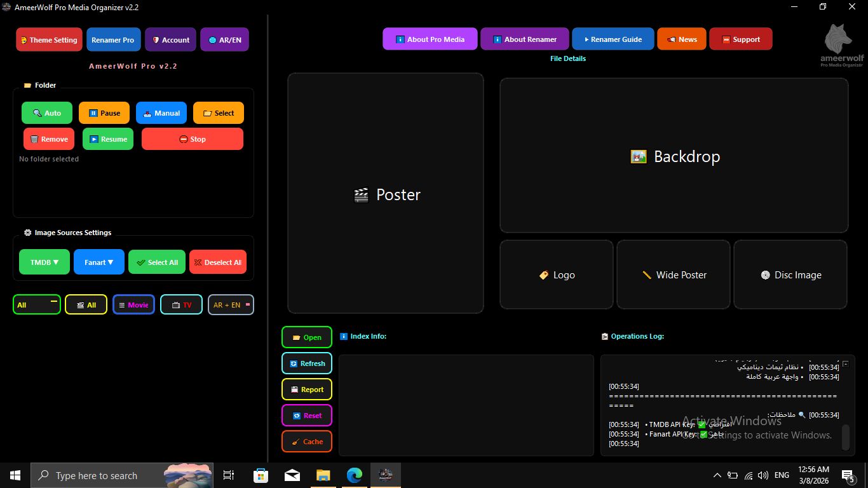Screen dimensions: 868x488
Task: Open the Windows Start menu
Action: [15, 475]
